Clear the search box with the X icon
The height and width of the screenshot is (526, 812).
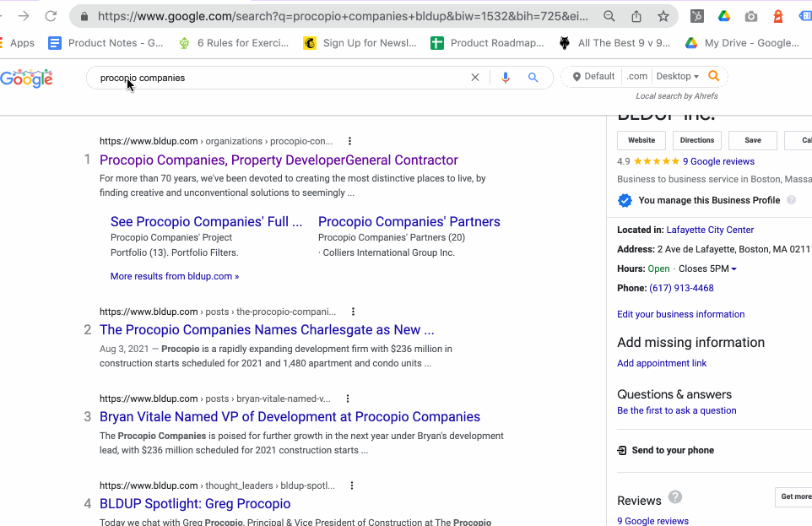coord(475,78)
